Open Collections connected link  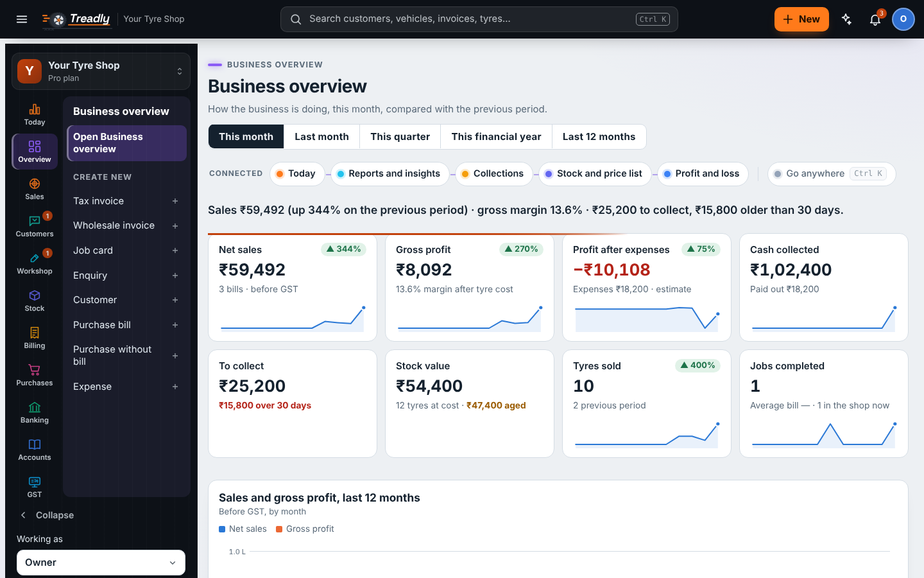(x=493, y=174)
